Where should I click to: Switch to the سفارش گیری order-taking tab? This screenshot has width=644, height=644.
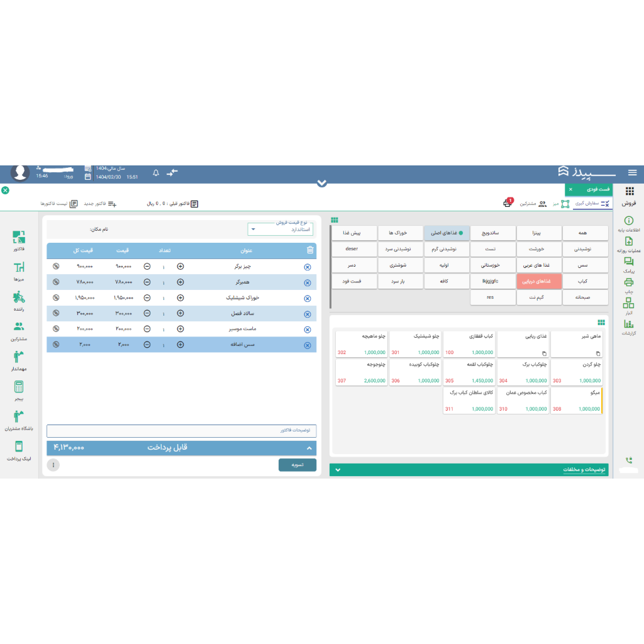coord(592,203)
